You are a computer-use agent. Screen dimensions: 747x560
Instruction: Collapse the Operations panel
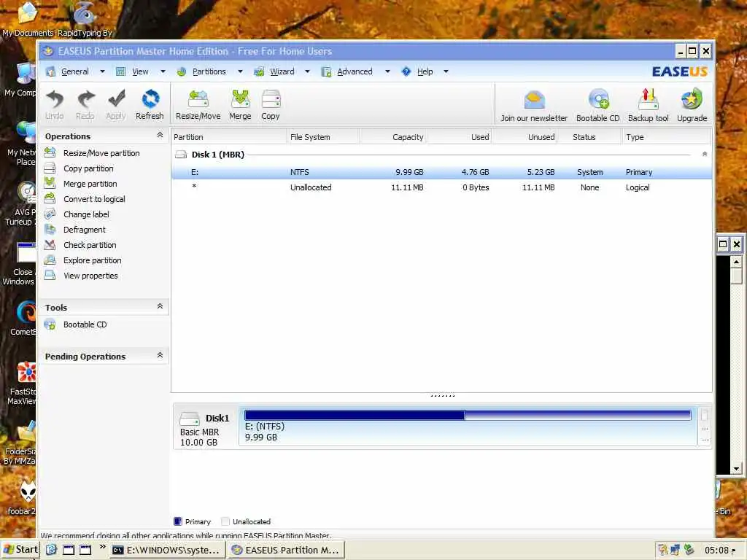[x=160, y=135]
